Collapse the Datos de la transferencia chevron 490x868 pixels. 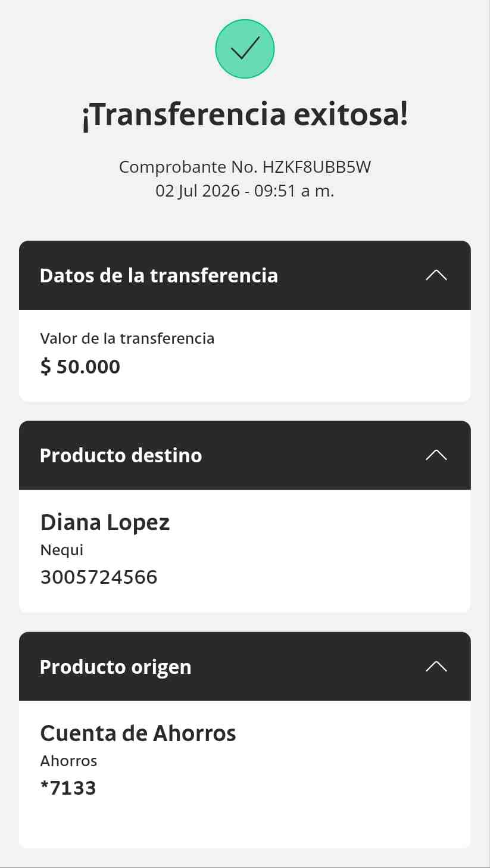pyautogui.click(x=436, y=275)
